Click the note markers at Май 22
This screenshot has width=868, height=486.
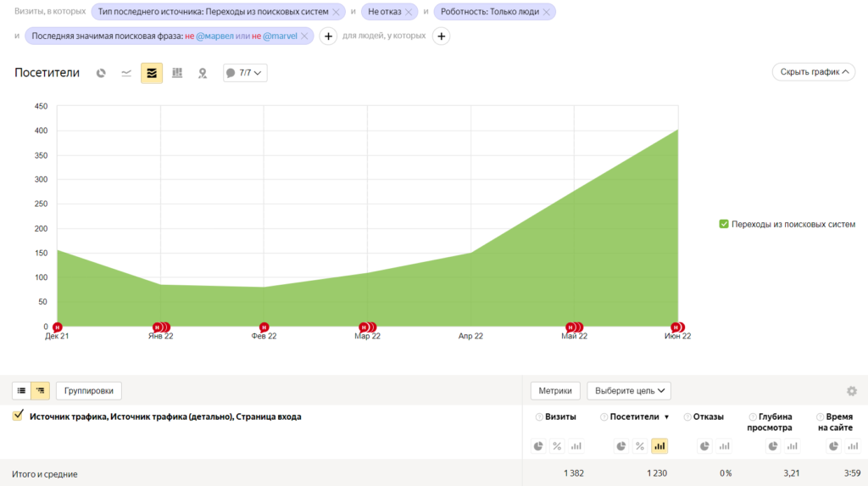(x=574, y=327)
